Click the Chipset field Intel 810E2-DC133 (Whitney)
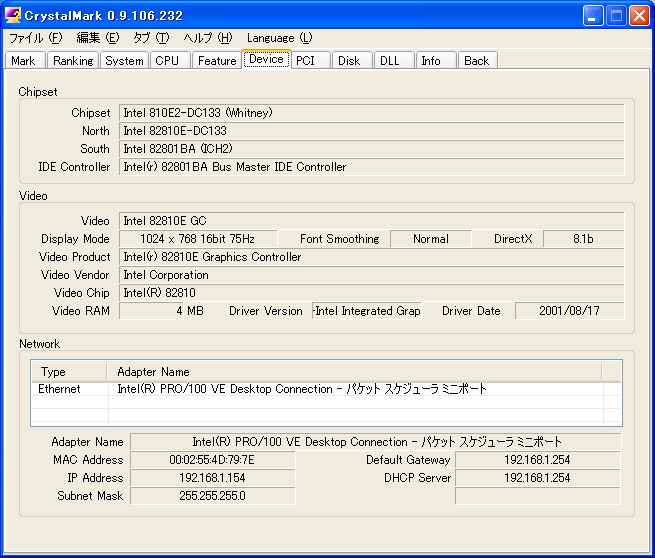Viewport: 655px width, 558px height. point(371,113)
